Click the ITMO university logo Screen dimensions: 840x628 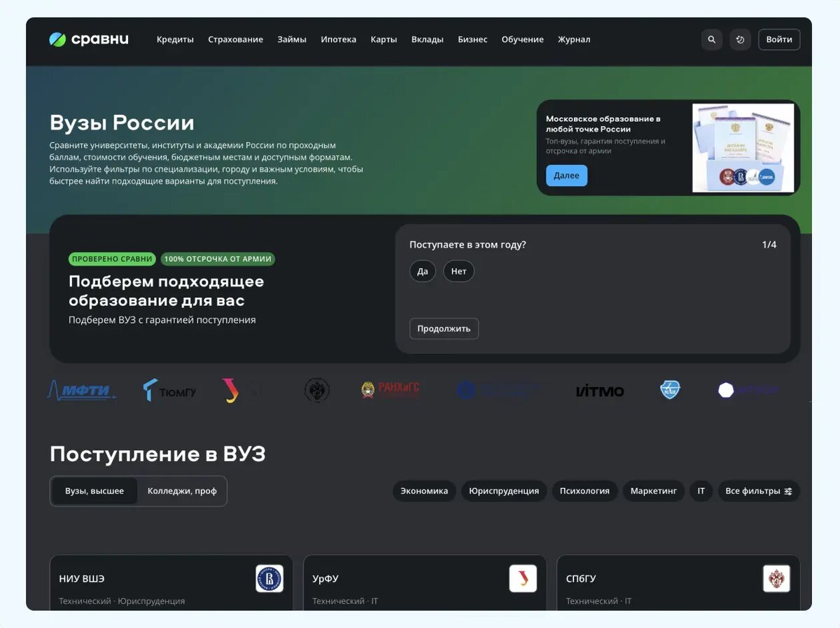click(600, 391)
